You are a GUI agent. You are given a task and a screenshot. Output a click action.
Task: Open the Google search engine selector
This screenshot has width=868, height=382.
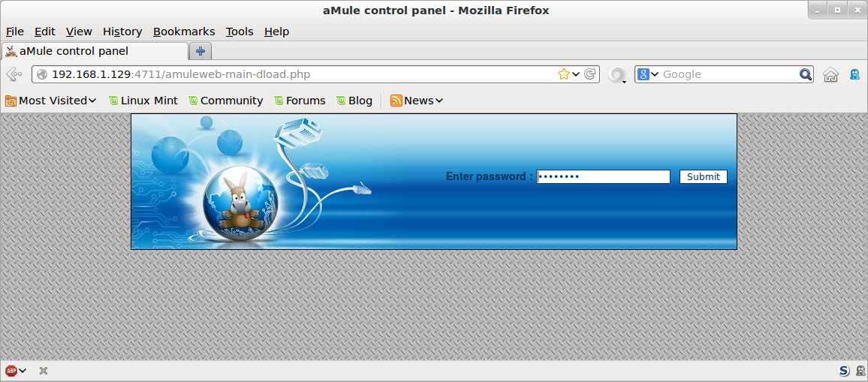tap(647, 74)
